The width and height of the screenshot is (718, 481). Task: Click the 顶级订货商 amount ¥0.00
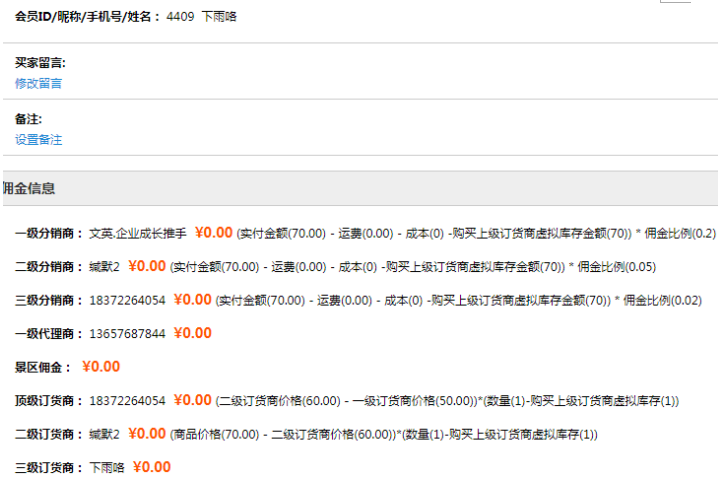pos(192,400)
